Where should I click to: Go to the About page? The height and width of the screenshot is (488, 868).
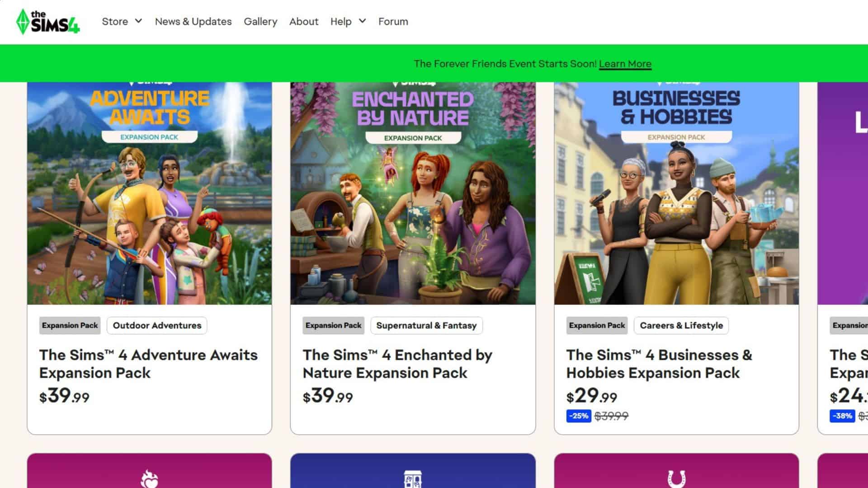tap(304, 22)
